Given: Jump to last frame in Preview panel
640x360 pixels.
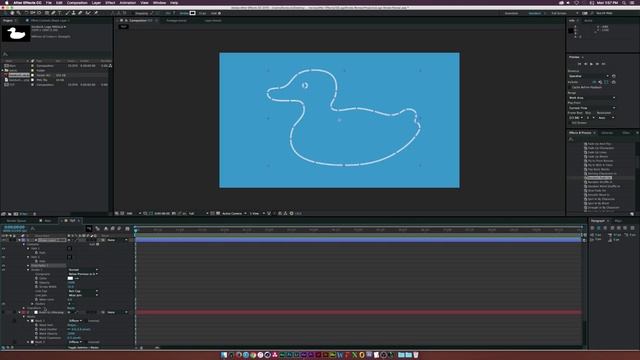Looking at the screenshot, I should (603, 64).
